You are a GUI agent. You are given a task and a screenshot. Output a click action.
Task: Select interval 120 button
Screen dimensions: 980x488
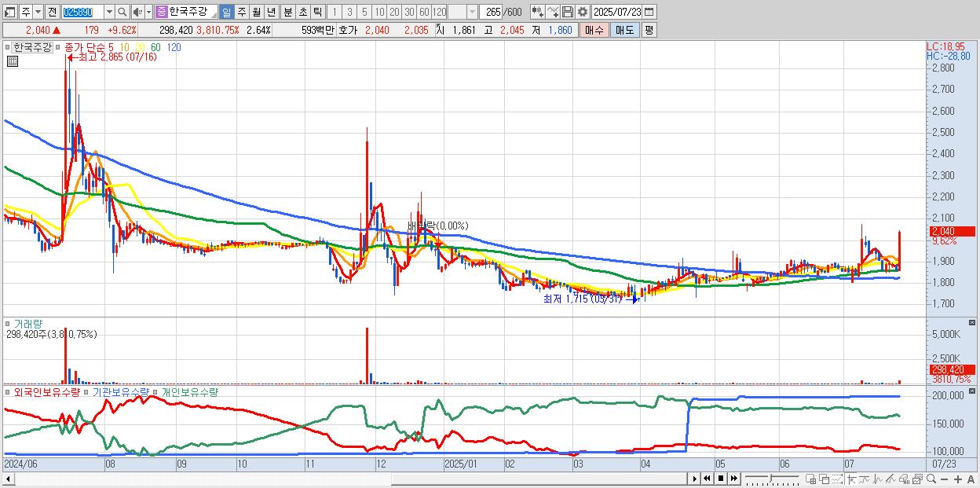439,12
